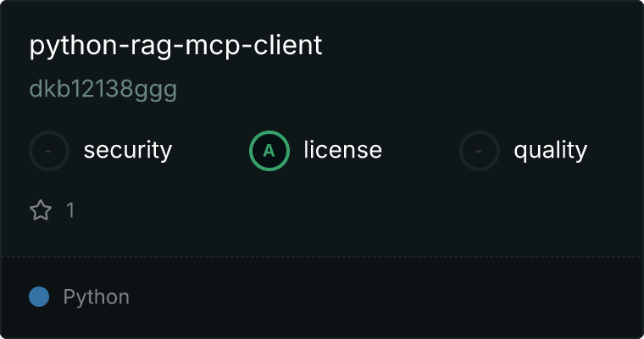
Task: Select the license label text
Action: coord(343,149)
